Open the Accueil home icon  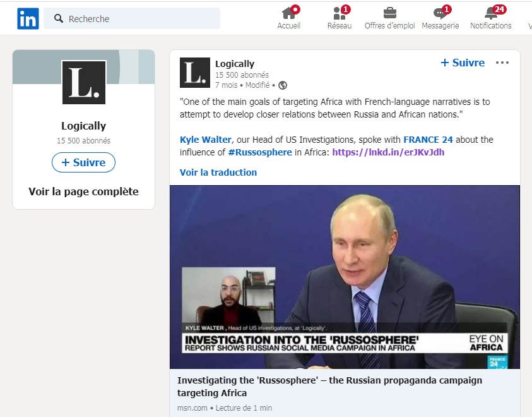tap(289, 13)
